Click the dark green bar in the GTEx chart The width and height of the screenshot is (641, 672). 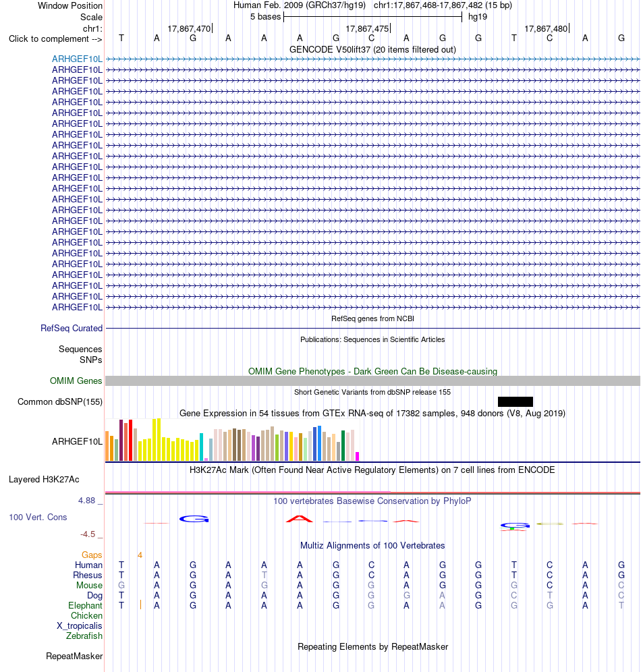pos(343,446)
